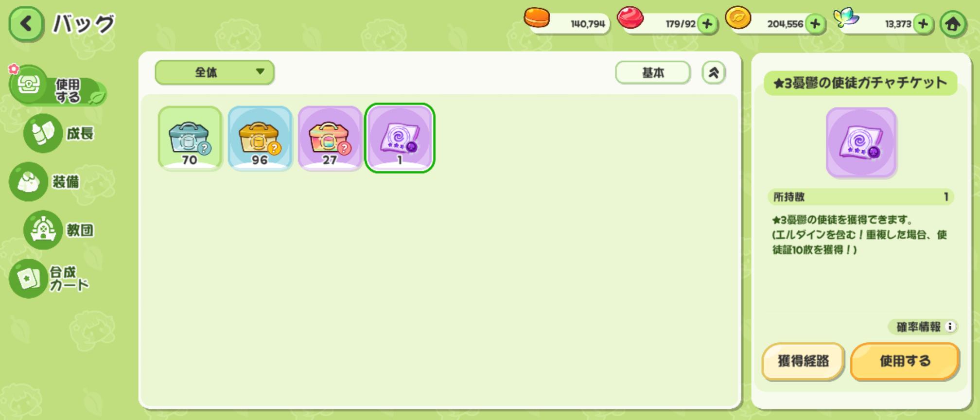The width and height of the screenshot is (980, 420).
Task: Switch to the 成長 category tab
Action: (59, 133)
